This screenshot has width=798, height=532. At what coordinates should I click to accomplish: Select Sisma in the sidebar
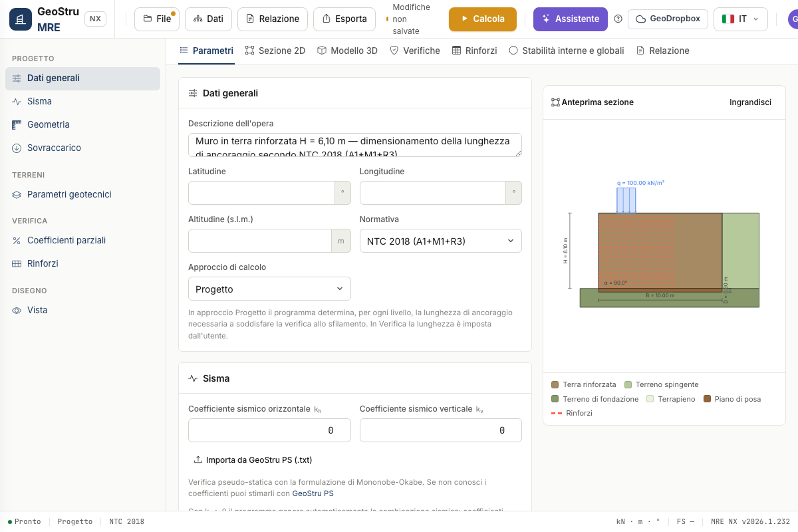[x=82, y=102]
